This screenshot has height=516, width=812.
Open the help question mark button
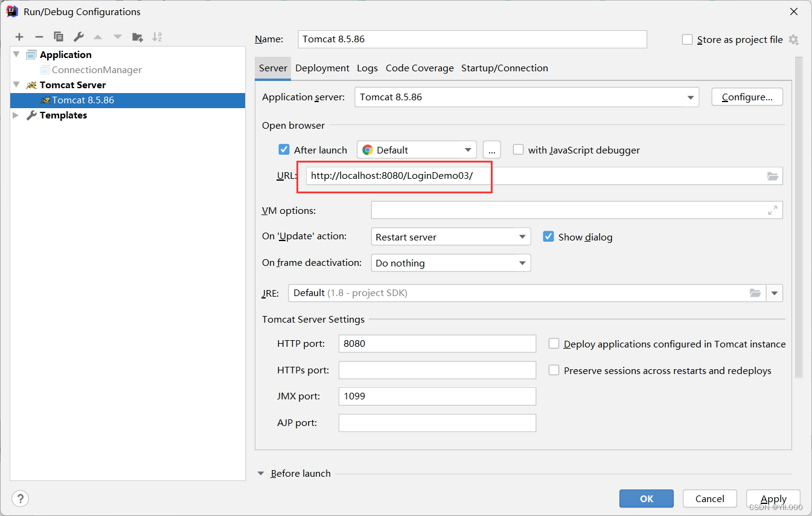21,498
